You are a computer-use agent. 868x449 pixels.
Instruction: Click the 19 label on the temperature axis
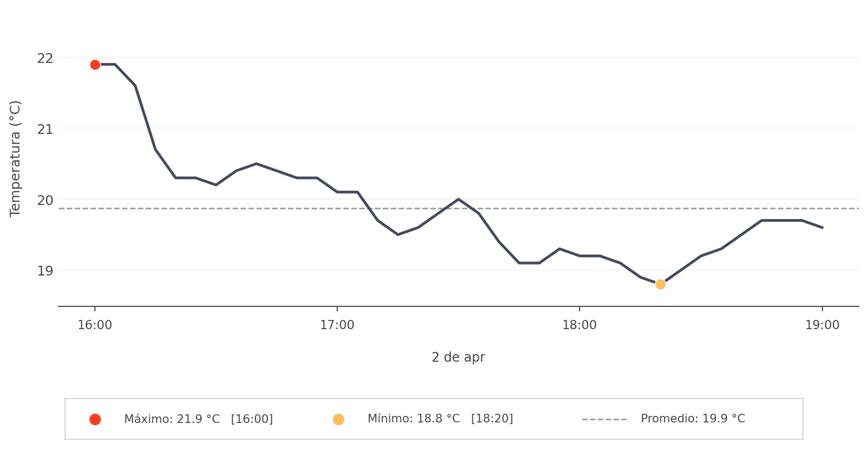[x=46, y=271]
